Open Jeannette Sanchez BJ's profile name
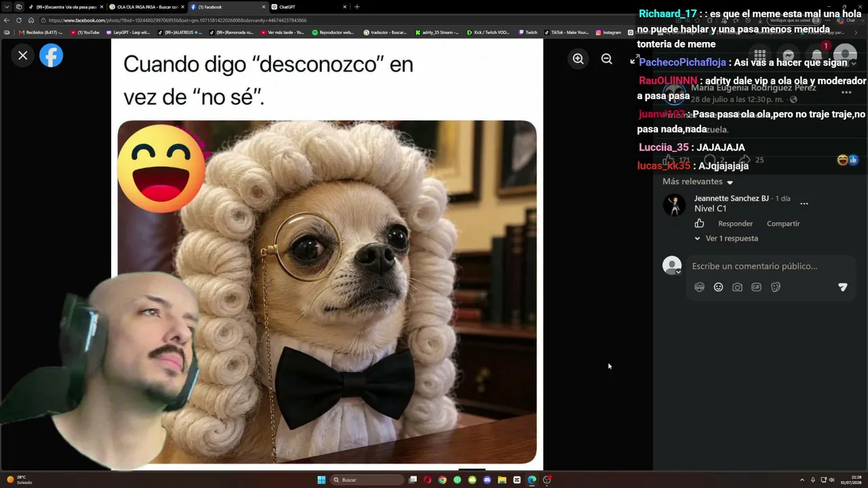 (732, 199)
